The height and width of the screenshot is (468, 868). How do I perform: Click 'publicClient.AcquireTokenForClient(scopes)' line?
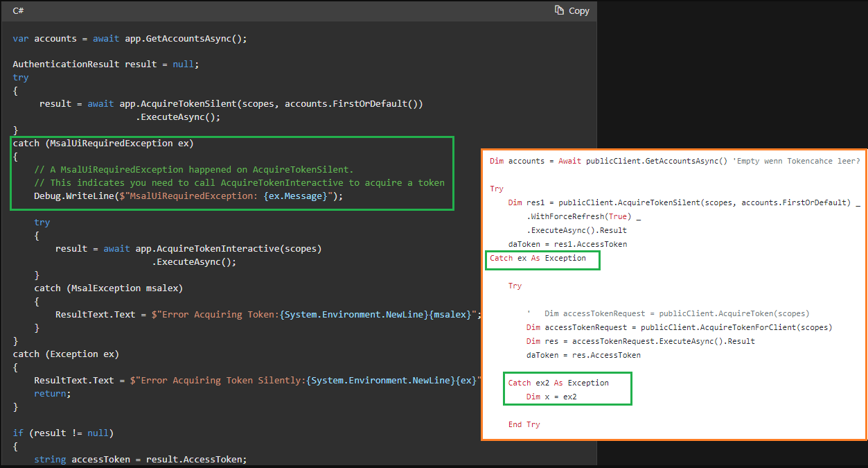coord(679,327)
